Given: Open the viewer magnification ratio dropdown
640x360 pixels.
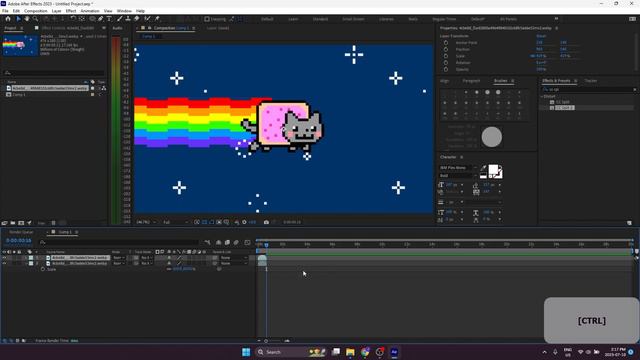Looking at the screenshot, I should point(146,222).
